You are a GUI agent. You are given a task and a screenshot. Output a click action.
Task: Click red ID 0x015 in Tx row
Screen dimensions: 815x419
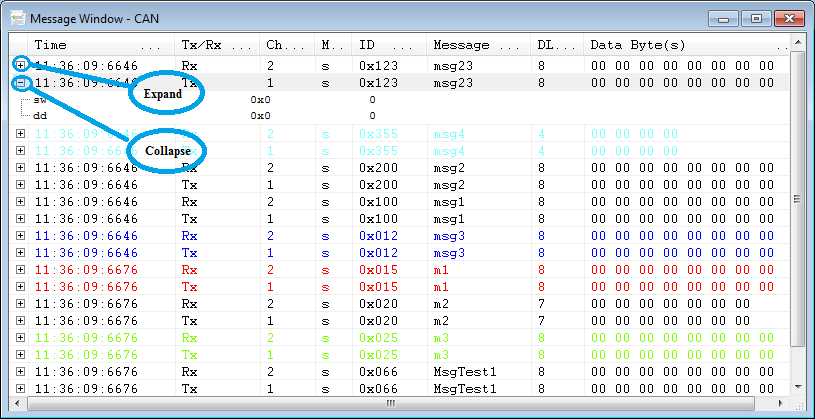pyautogui.click(x=378, y=287)
